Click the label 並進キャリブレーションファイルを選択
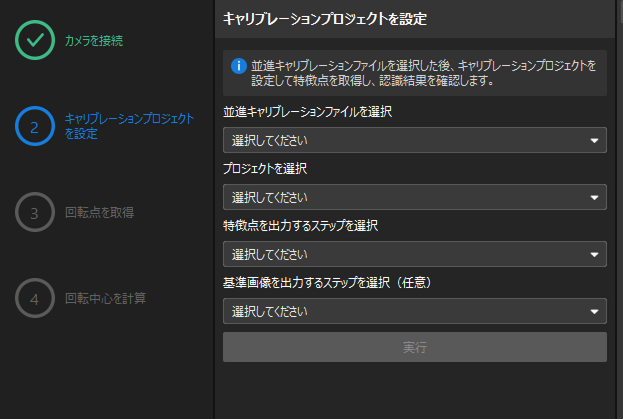The height and width of the screenshot is (419, 623). point(307,112)
